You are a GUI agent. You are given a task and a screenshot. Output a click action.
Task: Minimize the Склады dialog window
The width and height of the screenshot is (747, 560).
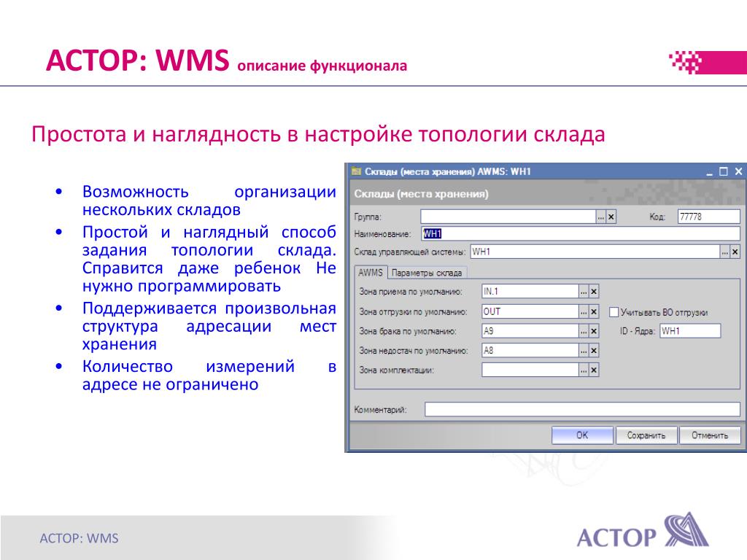709,172
